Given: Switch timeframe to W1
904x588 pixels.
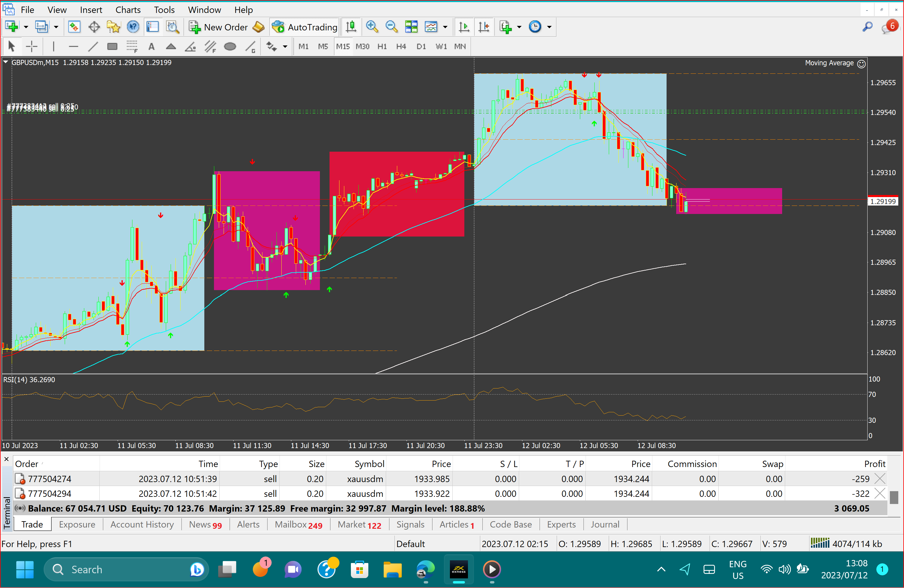Looking at the screenshot, I should click(441, 46).
